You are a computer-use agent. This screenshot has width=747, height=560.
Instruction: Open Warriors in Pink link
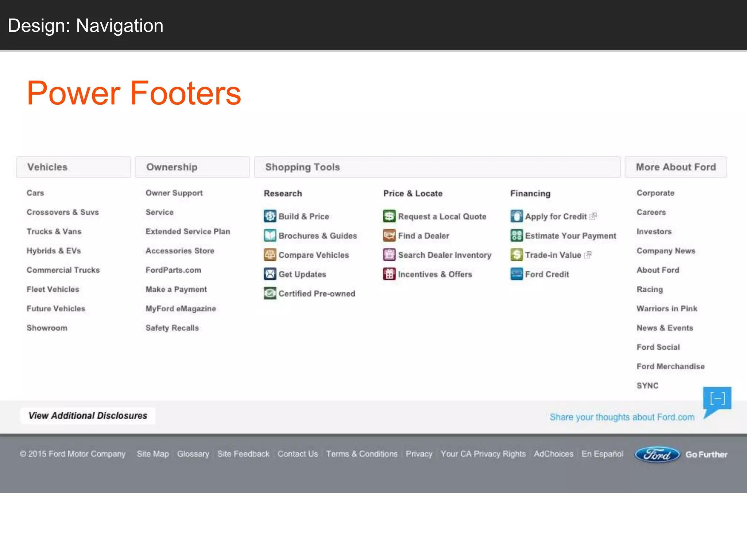(x=667, y=309)
